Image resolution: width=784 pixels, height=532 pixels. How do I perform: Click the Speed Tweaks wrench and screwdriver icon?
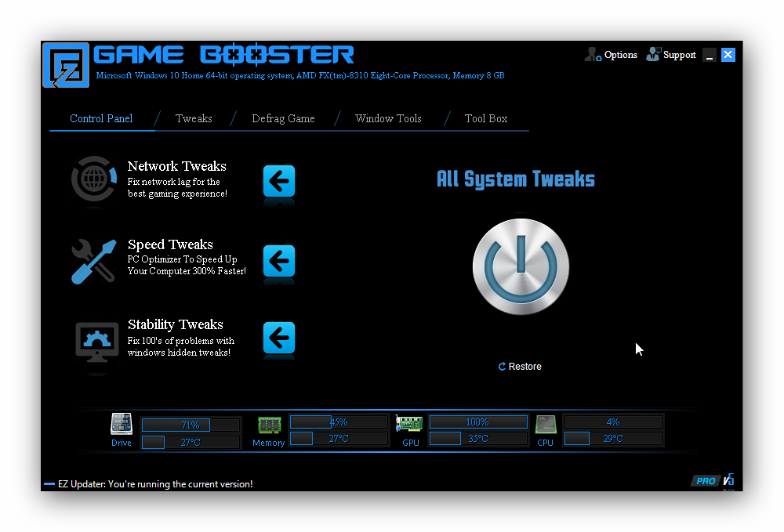coord(94,261)
